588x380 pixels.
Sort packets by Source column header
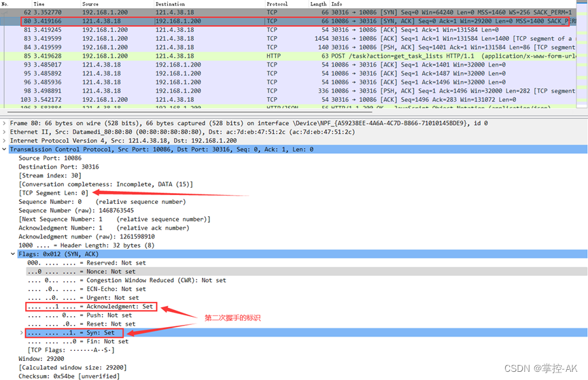click(x=90, y=4)
